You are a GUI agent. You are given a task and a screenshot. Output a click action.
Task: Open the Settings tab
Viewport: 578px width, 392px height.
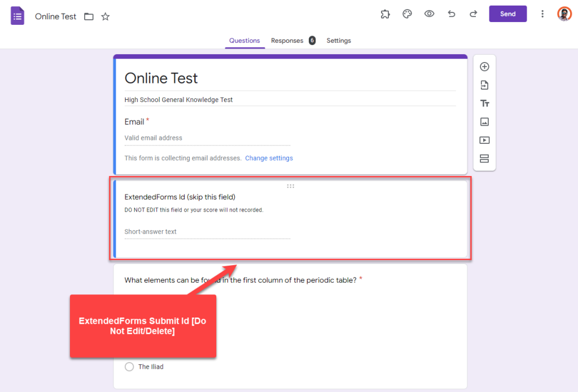339,41
